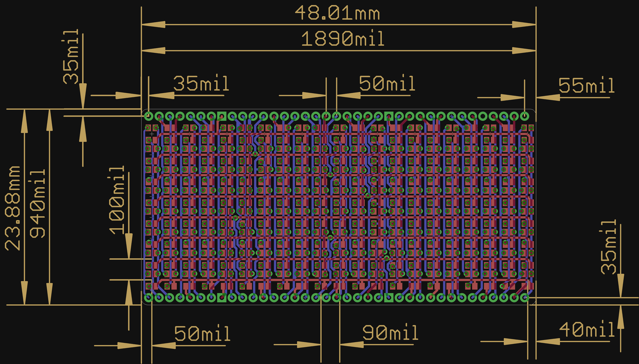Select the 50mil label below the board
This screenshot has width=639, height=364.
pyautogui.click(x=202, y=333)
